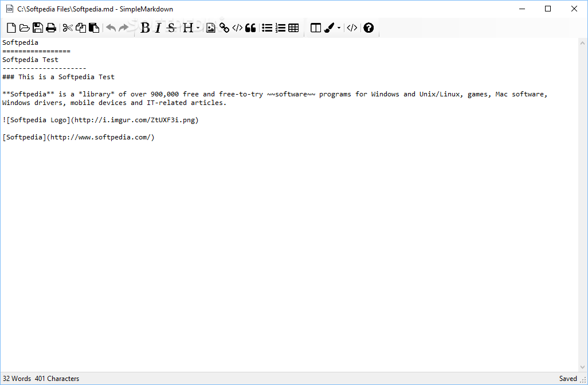This screenshot has height=385, width=588.
Task: Print the current document
Action: coord(50,28)
